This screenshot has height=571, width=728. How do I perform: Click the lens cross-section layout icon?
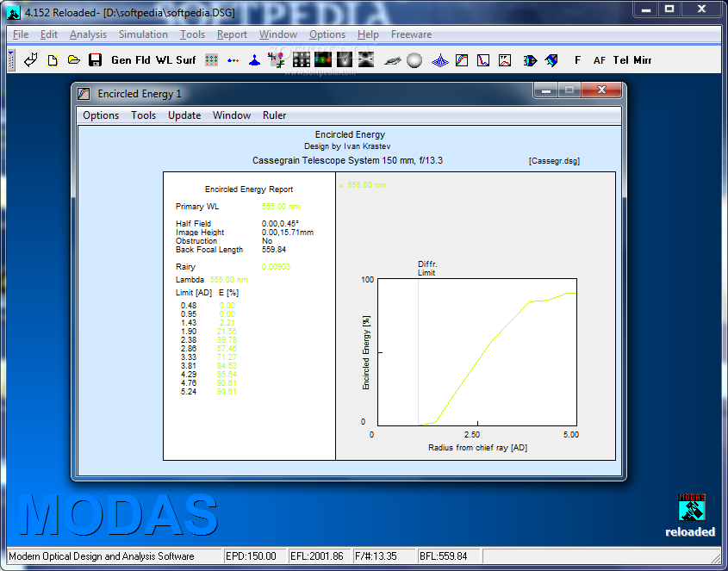[530, 60]
